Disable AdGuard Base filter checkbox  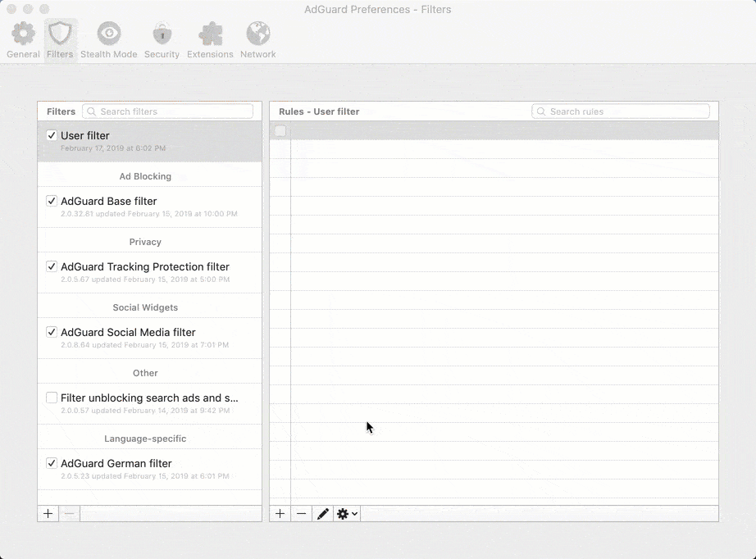[x=52, y=201]
